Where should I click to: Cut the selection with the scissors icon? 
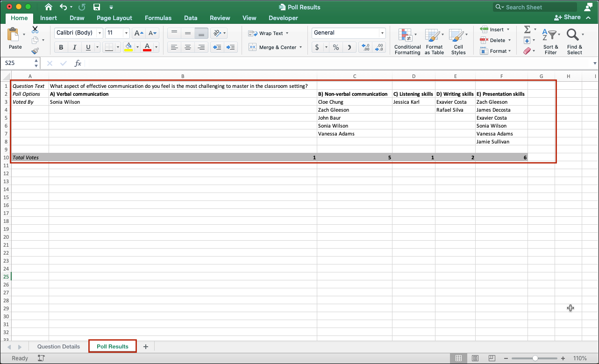[35, 29]
